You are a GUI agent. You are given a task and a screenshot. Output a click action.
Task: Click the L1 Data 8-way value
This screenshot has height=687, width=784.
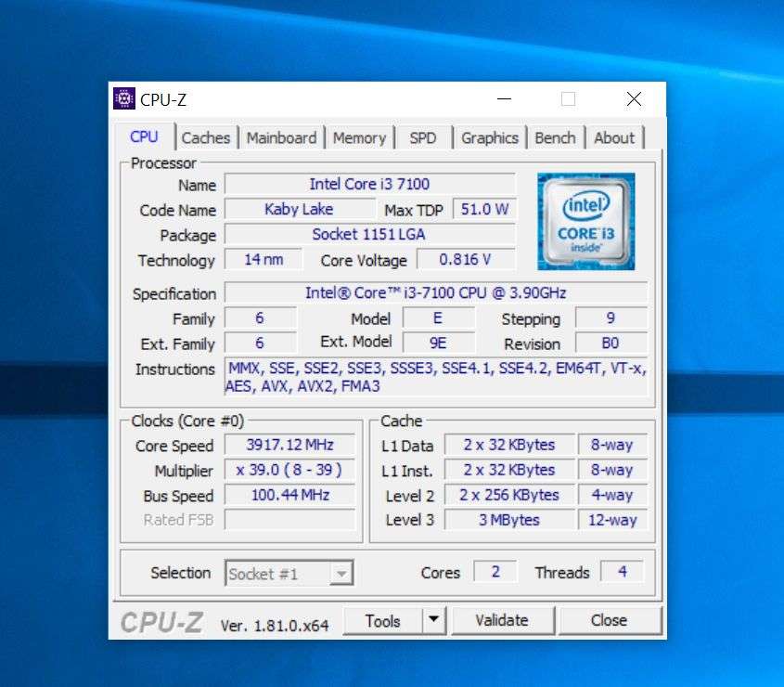click(x=612, y=445)
